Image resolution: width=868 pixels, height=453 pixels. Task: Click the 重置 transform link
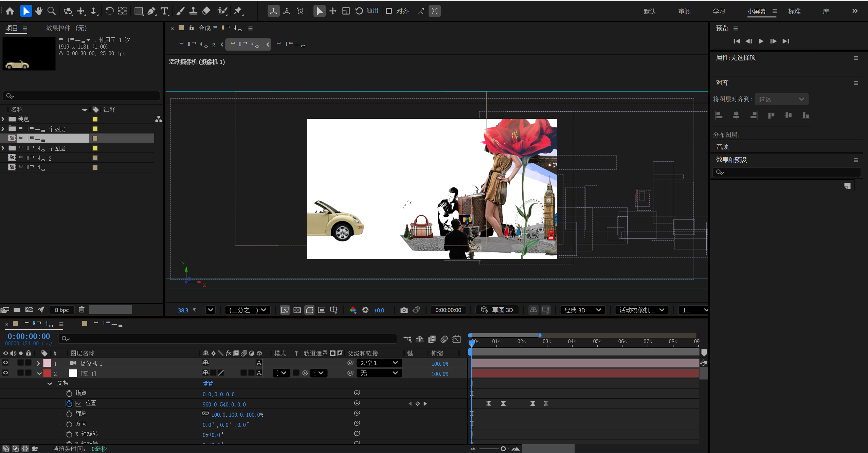tap(208, 383)
